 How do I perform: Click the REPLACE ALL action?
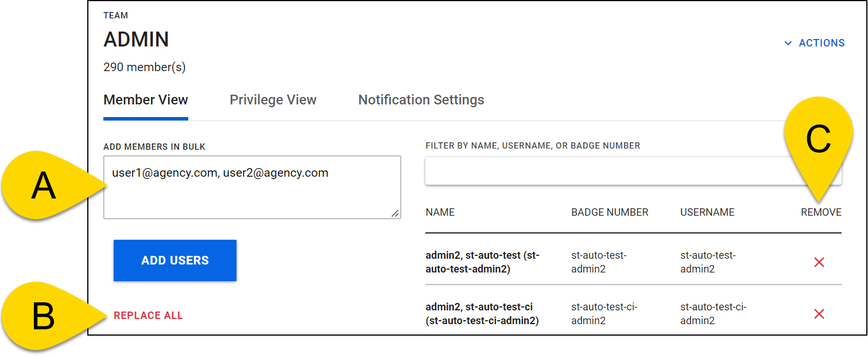coord(148,315)
